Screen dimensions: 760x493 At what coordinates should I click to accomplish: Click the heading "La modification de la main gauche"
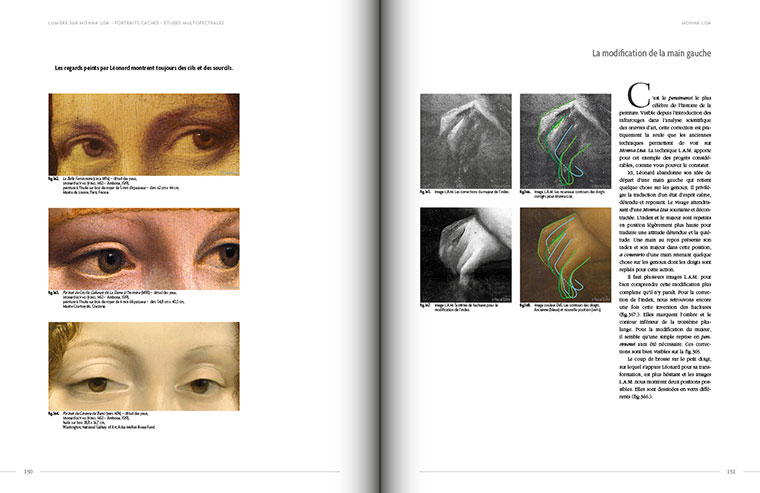click(x=651, y=53)
